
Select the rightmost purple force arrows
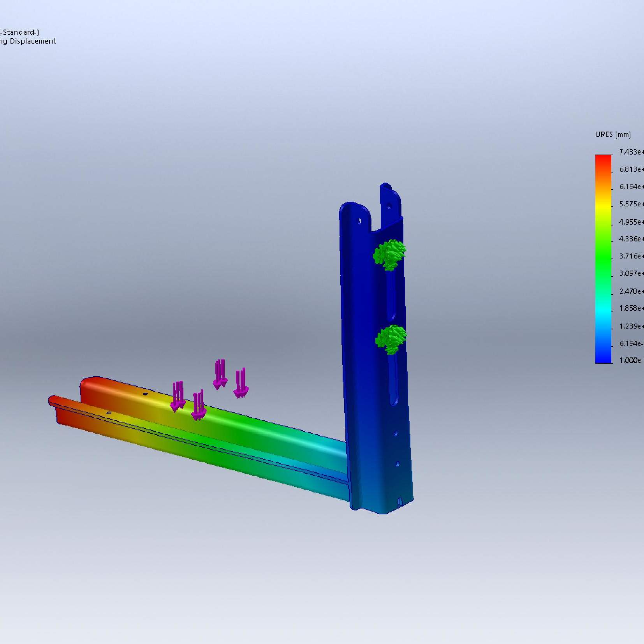pyautogui.click(x=240, y=384)
